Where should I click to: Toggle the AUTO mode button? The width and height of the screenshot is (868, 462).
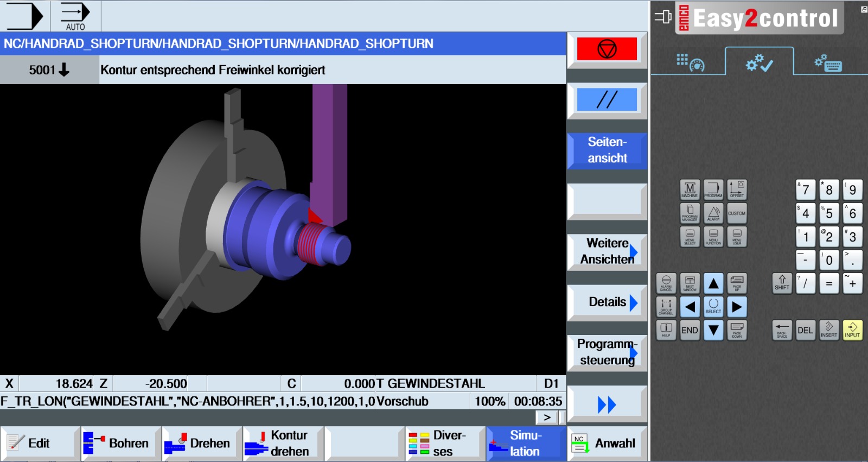pyautogui.click(x=75, y=16)
